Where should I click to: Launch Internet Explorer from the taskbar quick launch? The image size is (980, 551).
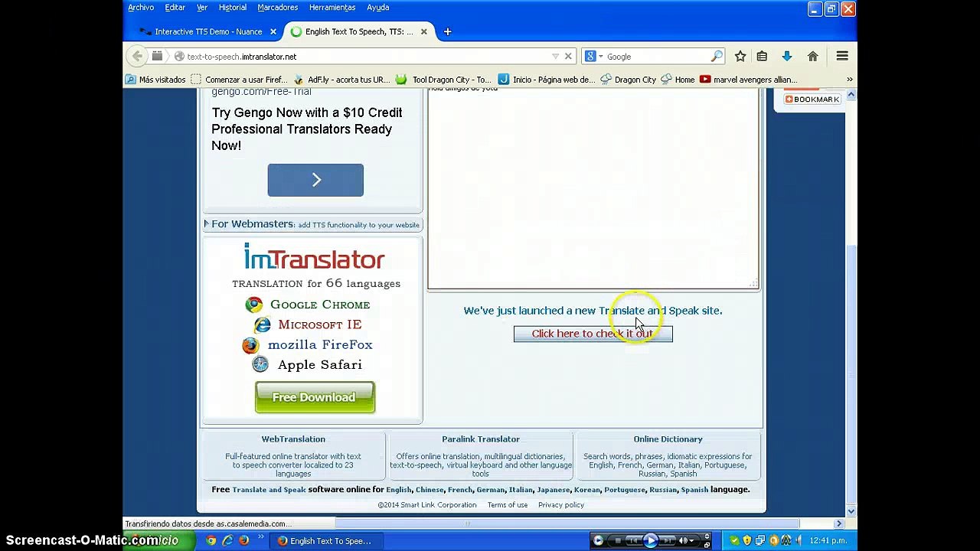click(x=227, y=541)
